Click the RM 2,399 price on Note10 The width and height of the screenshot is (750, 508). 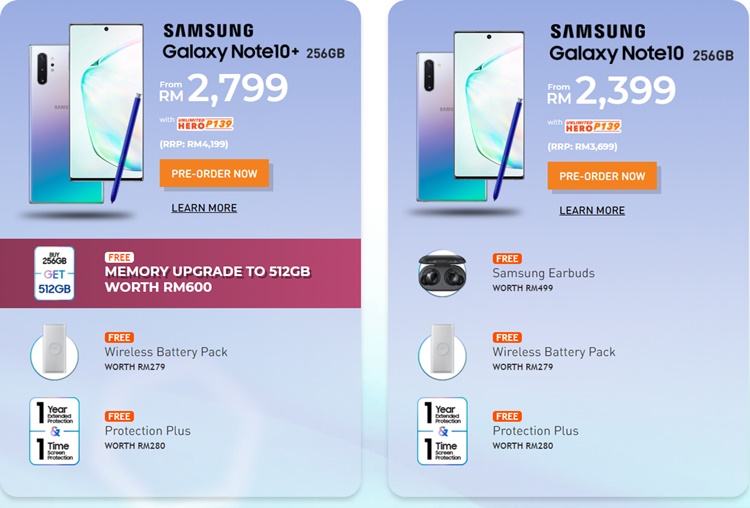point(612,90)
